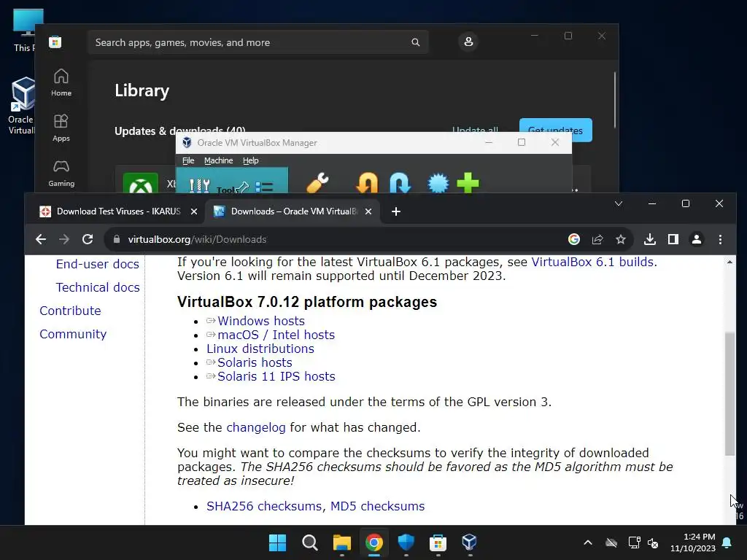Viewport: 747px width, 560px height.
Task: Open the Microsoft Store account profile icon
Action: coord(468,42)
